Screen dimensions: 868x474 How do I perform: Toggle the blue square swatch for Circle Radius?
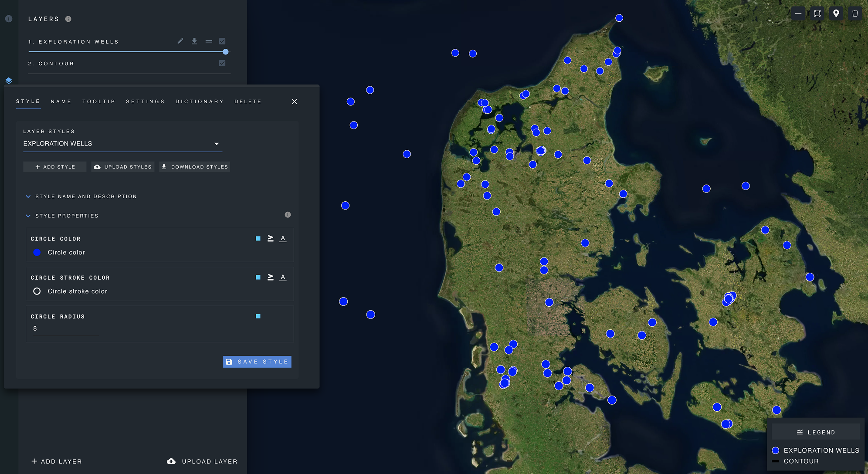coord(258,316)
